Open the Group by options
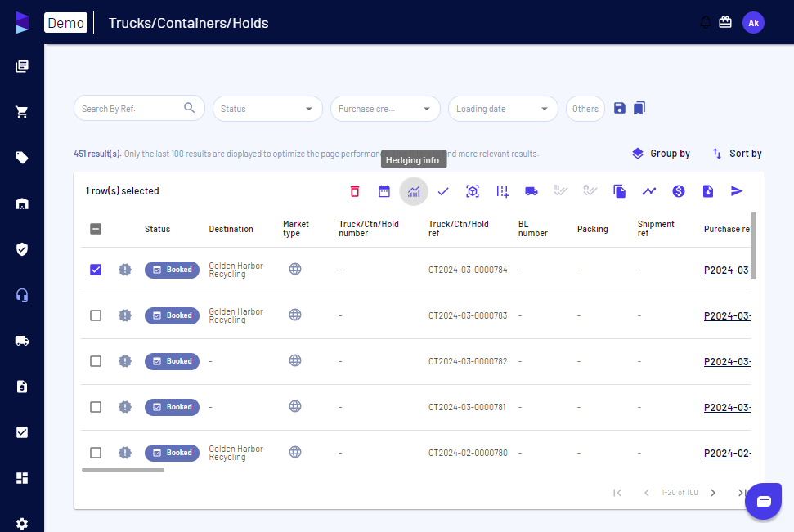The width and height of the screenshot is (794, 532). coord(661,154)
